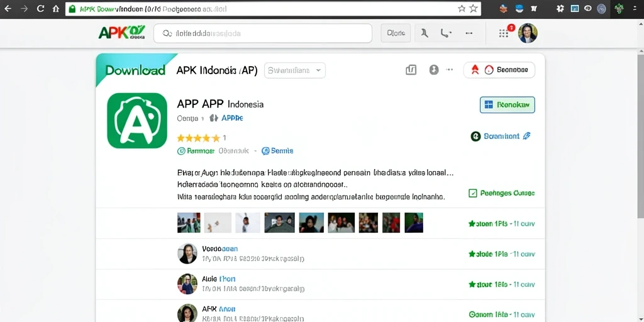Screen dimensions: 644x322
Task: Click the green rating in the thumbnails row
Action: click(501, 224)
